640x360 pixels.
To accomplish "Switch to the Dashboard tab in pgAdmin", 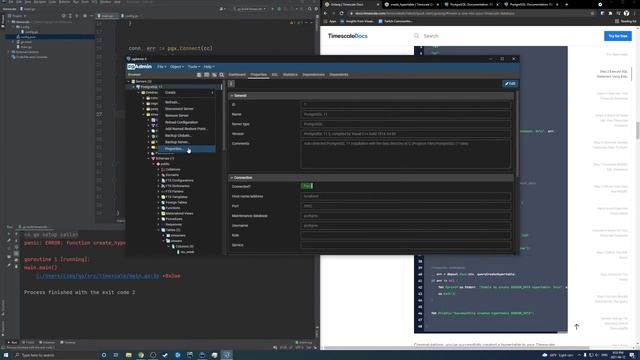I will (237, 75).
